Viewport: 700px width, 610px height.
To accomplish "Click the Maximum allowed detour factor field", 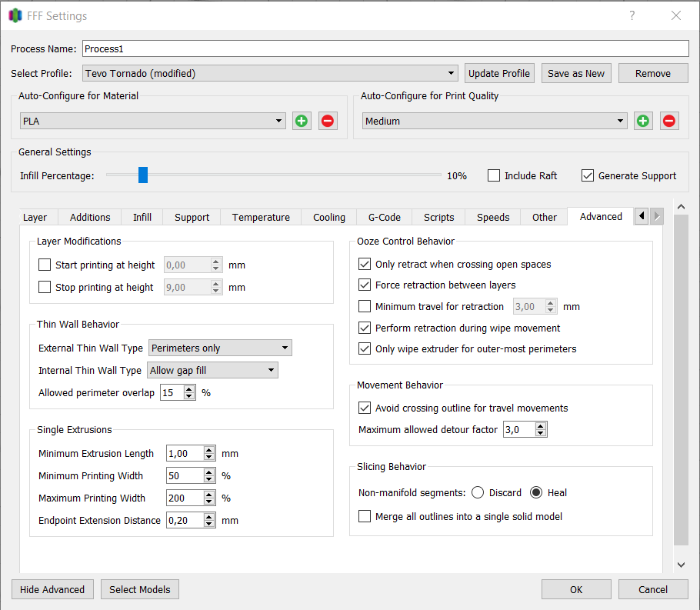I will click(x=519, y=429).
